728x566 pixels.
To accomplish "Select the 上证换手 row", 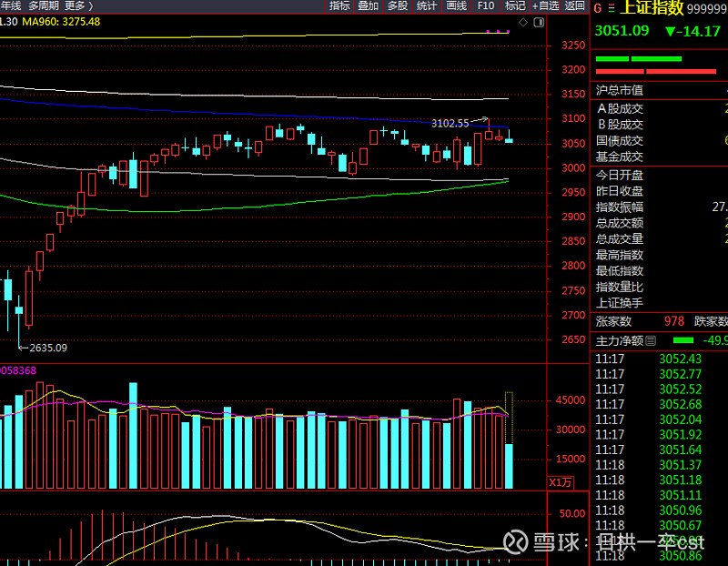I will tap(659, 303).
